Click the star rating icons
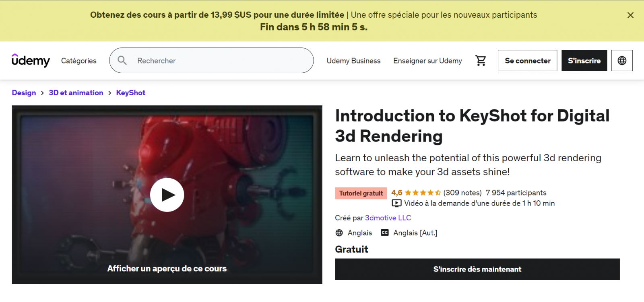 click(423, 193)
